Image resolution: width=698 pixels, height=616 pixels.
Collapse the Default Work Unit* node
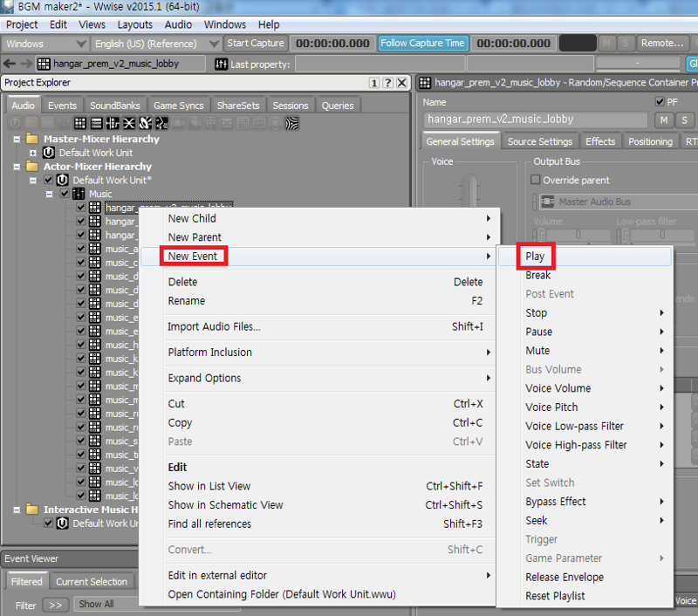(x=32, y=181)
